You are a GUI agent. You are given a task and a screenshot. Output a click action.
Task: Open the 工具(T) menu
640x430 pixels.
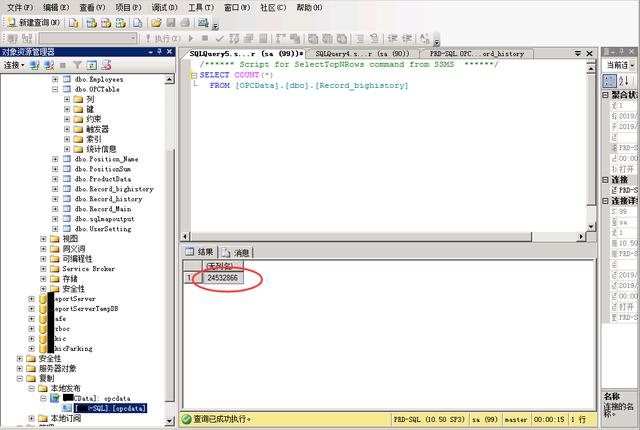coord(201,7)
